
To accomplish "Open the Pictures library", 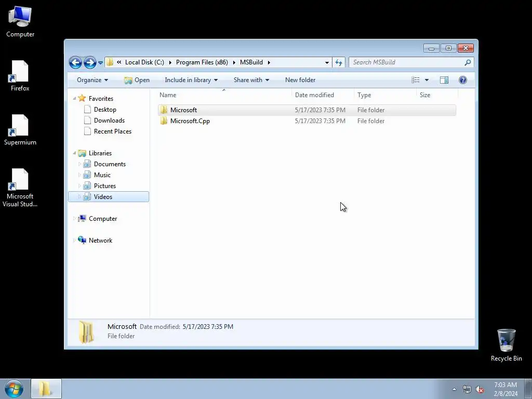I will (105, 186).
